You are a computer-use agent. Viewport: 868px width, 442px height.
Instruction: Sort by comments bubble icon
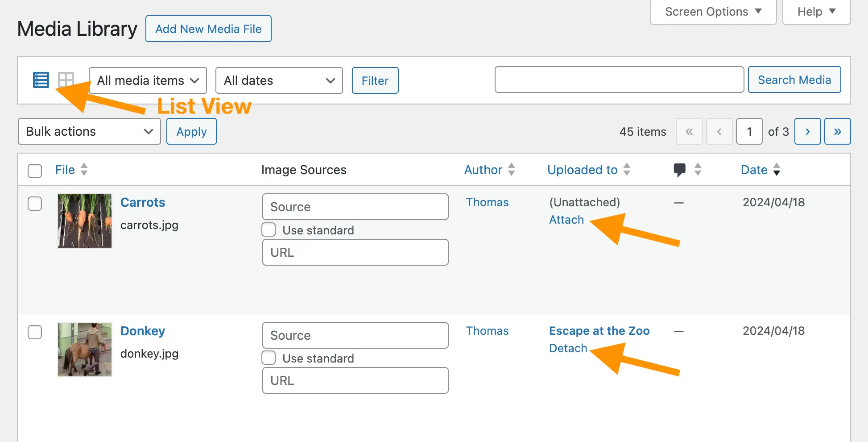click(x=679, y=170)
